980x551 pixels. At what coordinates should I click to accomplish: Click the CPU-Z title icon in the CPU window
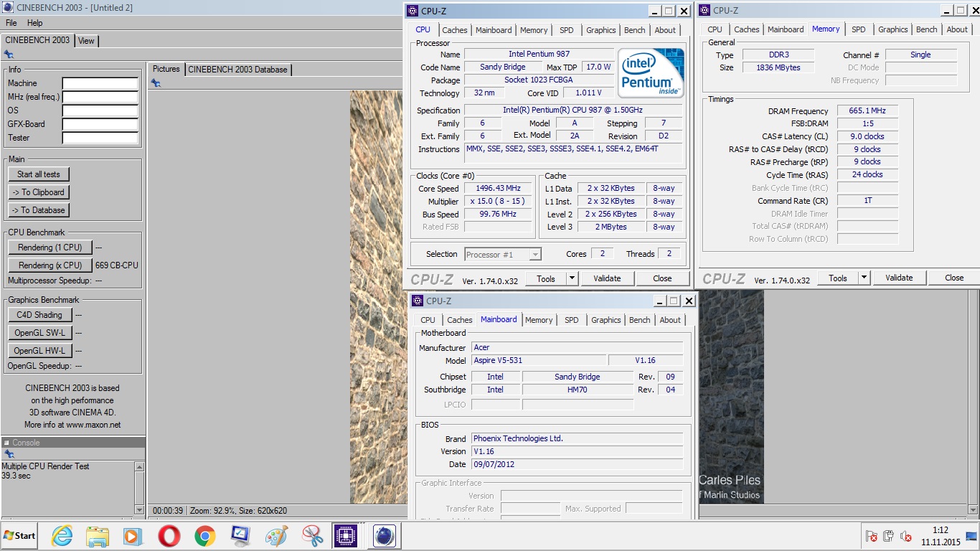click(413, 11)
